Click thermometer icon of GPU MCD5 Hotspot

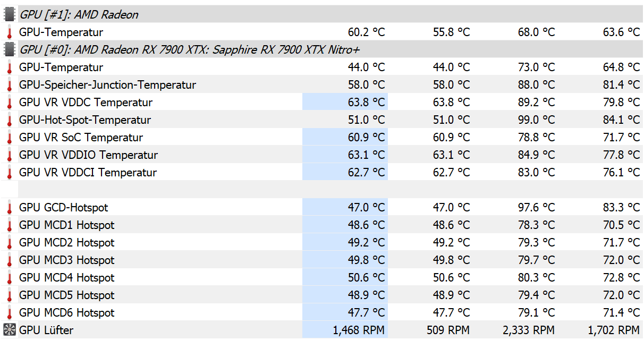coord(10,295)
